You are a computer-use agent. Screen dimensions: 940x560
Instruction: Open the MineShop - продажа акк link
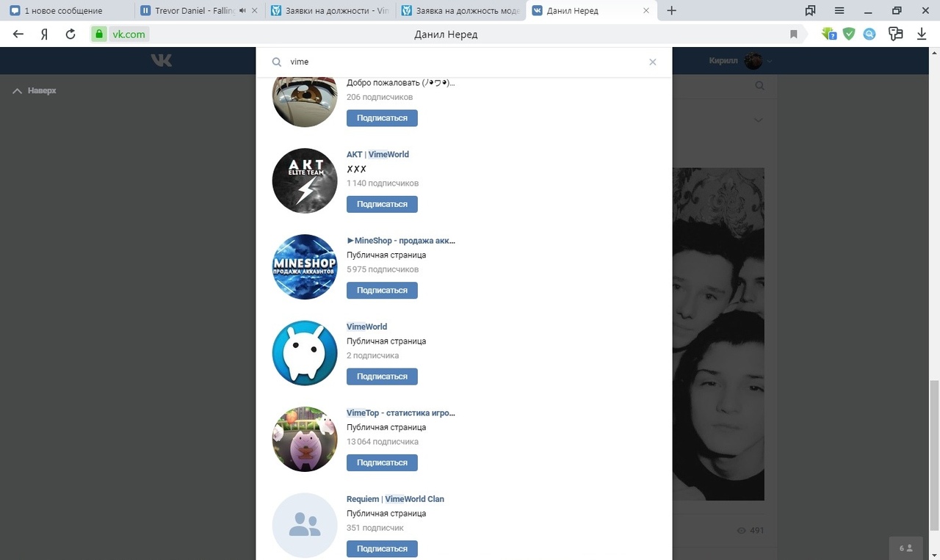click(401, 241)
